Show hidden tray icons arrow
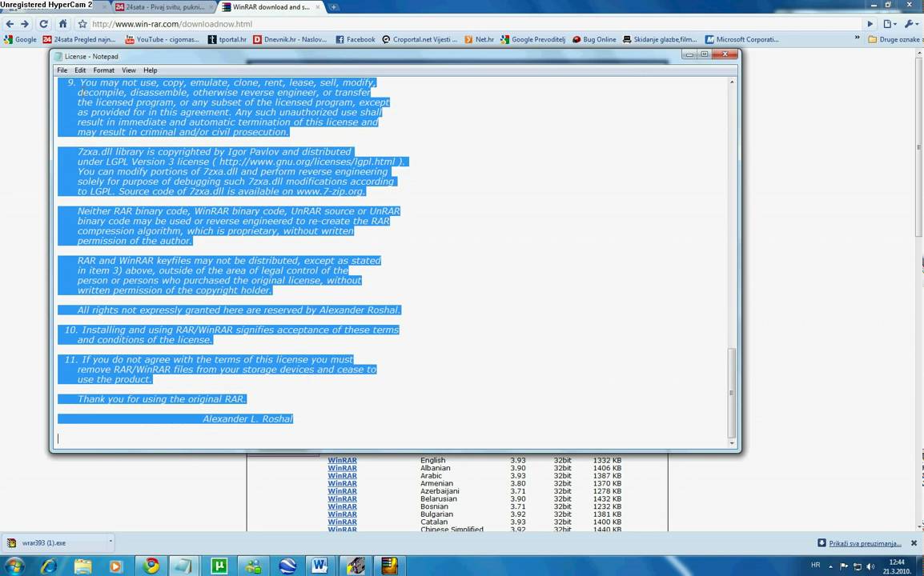The height and width of the screenshot is (576, 924). 831,566
